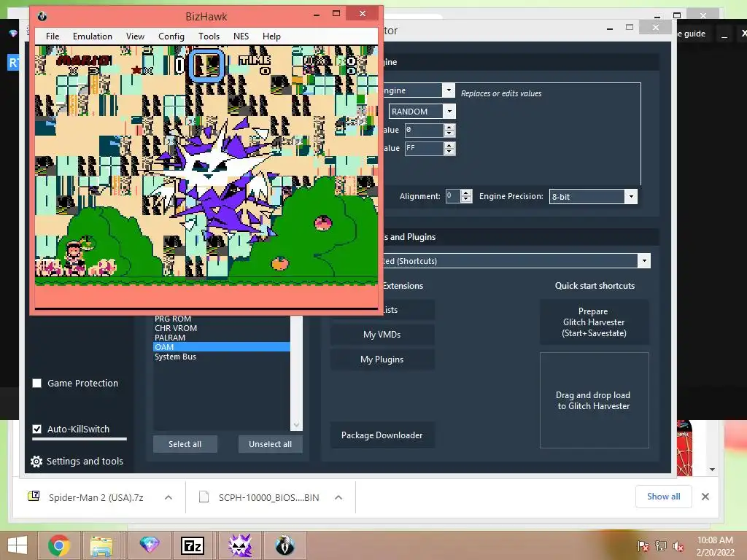
Task: Open the File menu in BizHawk
Action: 53,36
